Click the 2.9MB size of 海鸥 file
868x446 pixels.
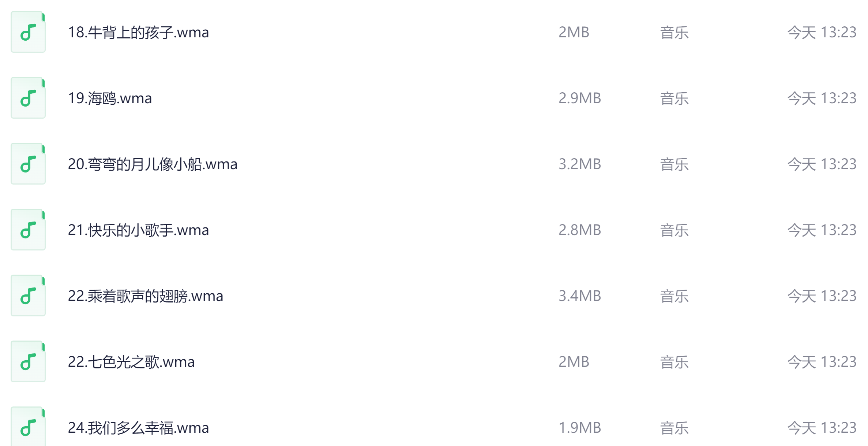pyautogui.click(x=579, y=99)
